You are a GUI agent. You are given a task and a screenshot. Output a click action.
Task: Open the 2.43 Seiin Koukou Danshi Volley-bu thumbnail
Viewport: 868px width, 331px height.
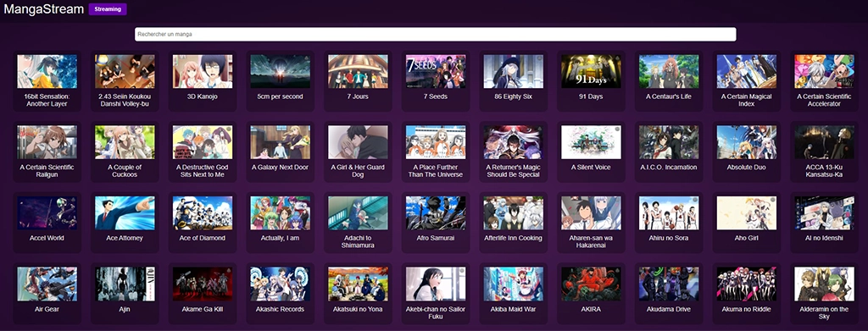125,71
